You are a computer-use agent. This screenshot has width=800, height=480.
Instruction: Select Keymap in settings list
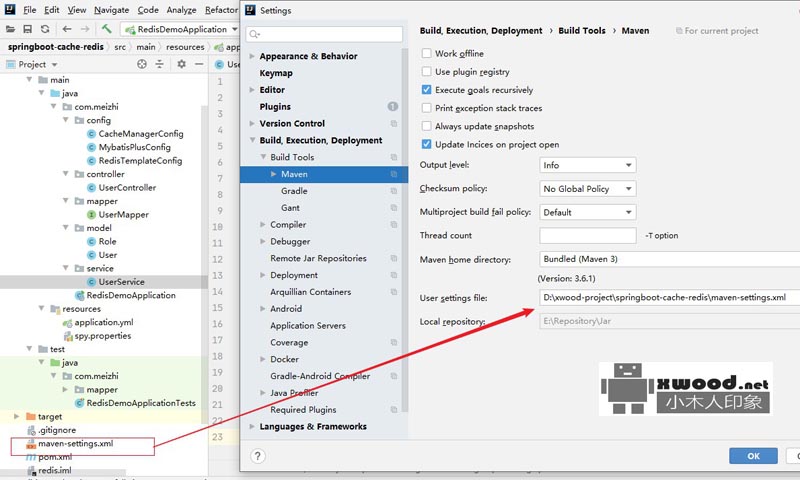[x=276, y=73]
